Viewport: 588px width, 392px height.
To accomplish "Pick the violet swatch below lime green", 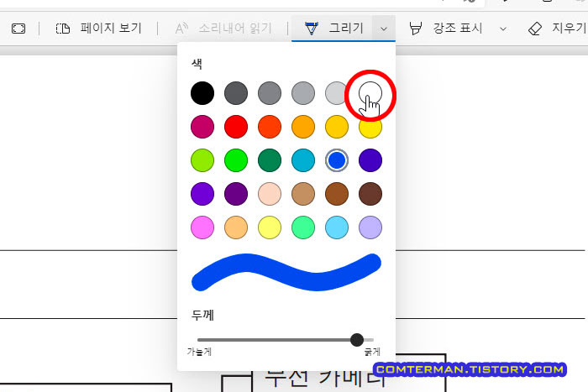I will coord(202,194).
